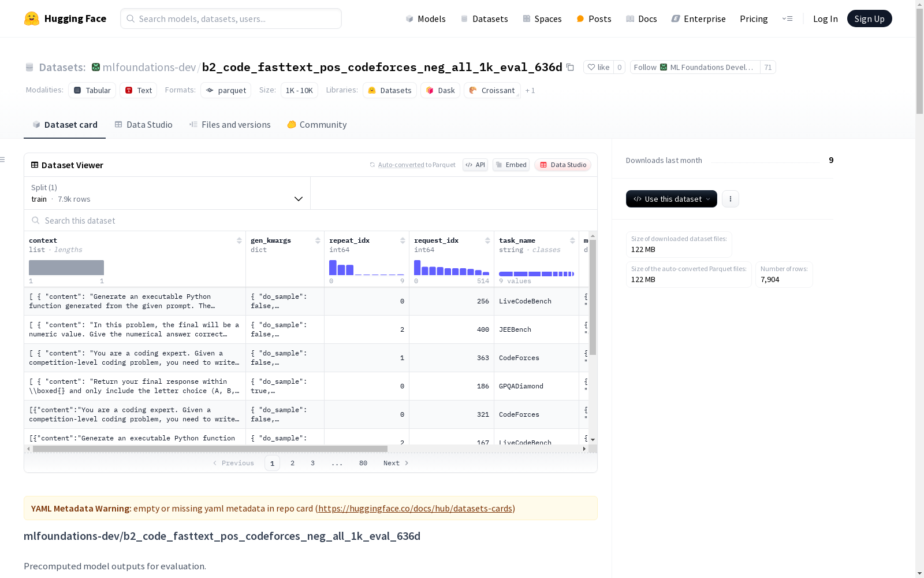Open the extra navigation menu icon
Image resolution: width=924 pixels, height=578 pixels.
(x=787, y=18)
